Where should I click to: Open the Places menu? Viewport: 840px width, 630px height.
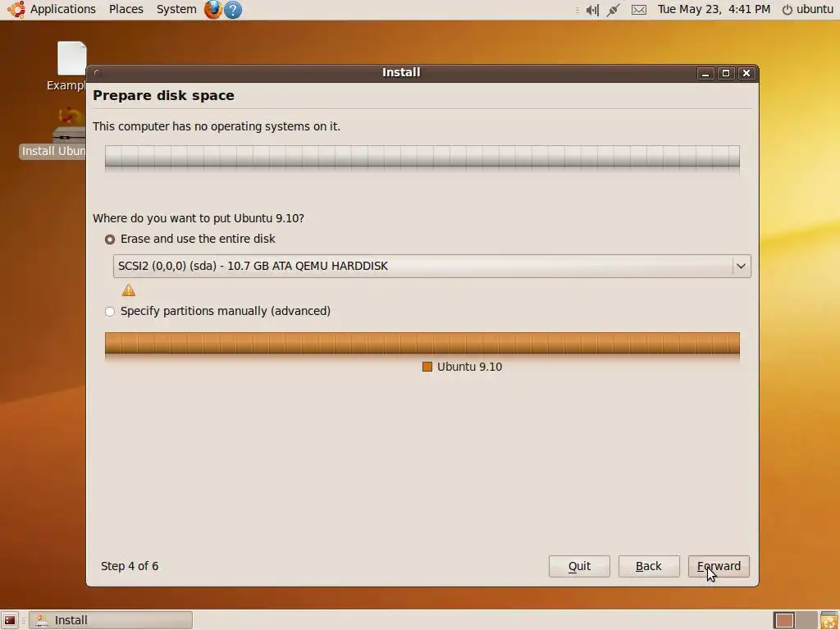point(126,10)
